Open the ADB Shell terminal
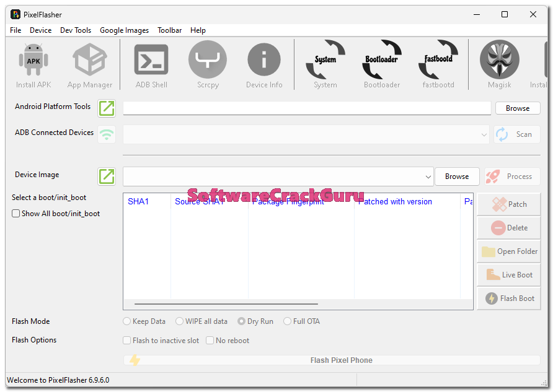Screen dimensions: 553x392 tap(151, 66)
